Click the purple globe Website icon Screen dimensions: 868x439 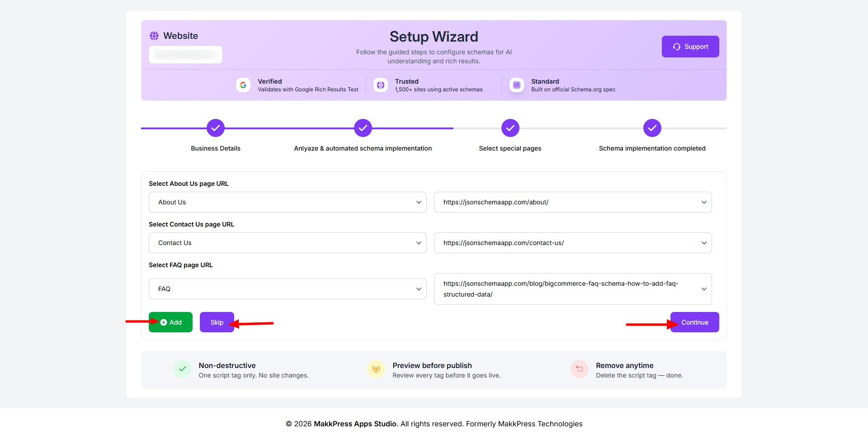[x=154, y=36]
